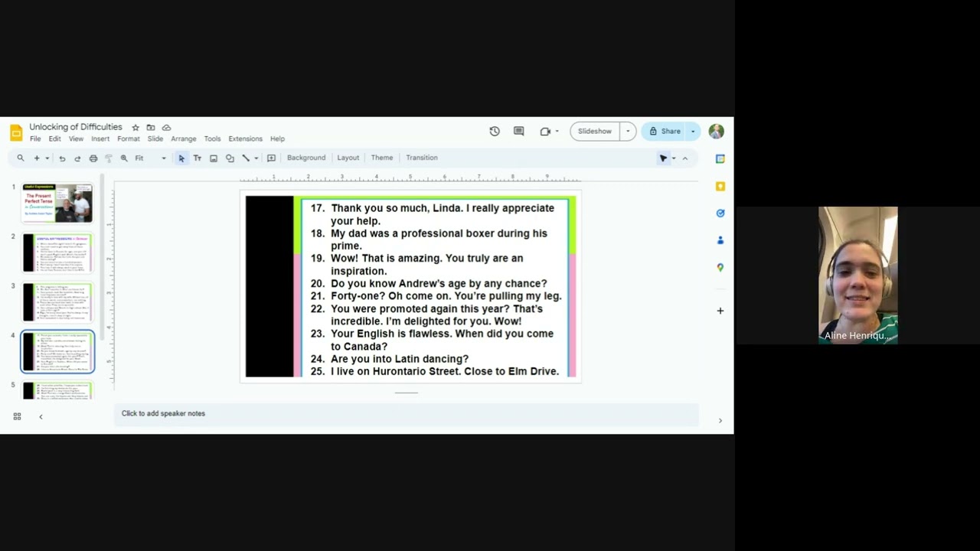Open the Edit menu
Image resolution: width=980 pixels, height=551 pixels.
[54, 139]
